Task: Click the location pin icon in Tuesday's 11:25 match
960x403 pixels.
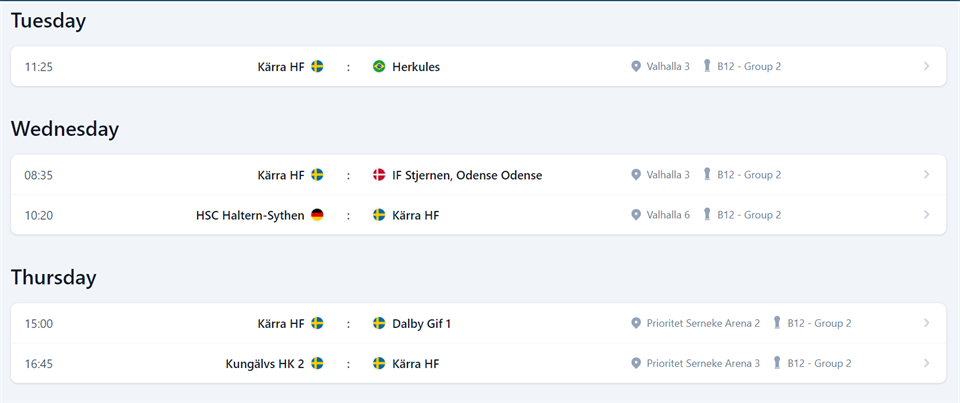Action: coord(635,67)
